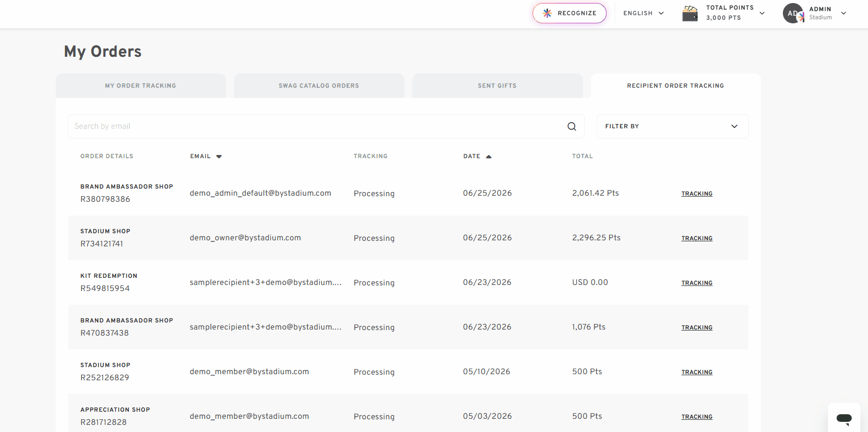Select Recipient Order Tracking tab
868x432 pixels.
click(676, 86)
